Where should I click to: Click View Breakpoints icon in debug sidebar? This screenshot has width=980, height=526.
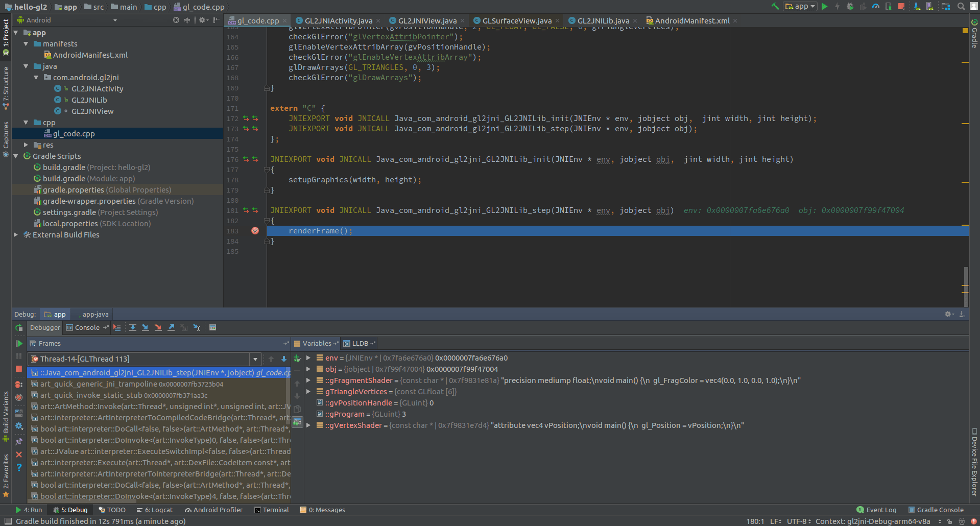(x=19, y=384)
